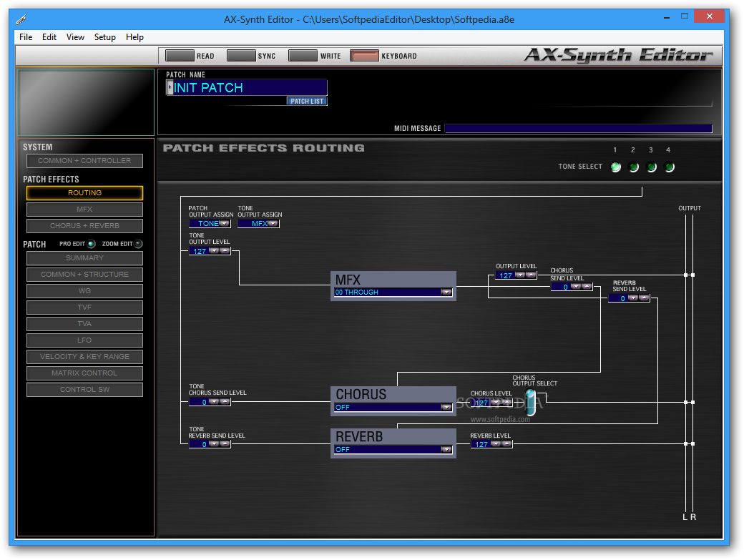Close the AX-Synth Editor window
744x560 pixels.
tap(709, 16)
